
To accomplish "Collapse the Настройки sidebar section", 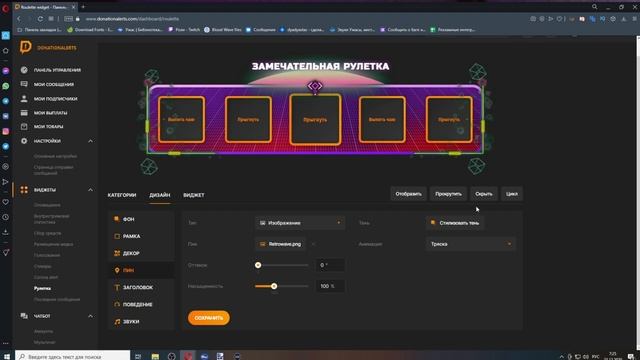I will pos(90,141).
